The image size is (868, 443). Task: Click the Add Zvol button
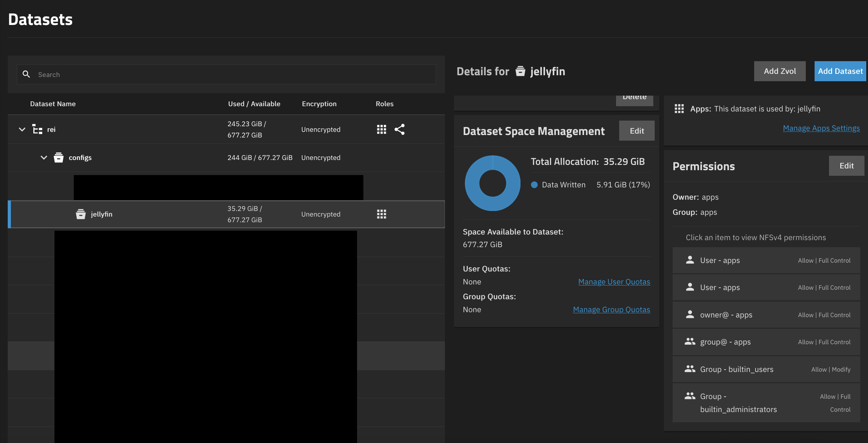pos(780,71)
